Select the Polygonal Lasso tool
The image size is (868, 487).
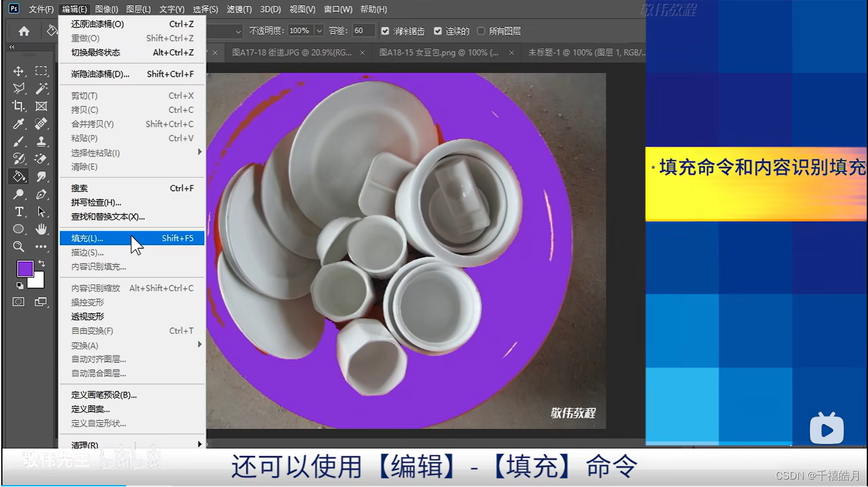coord(19,89)
